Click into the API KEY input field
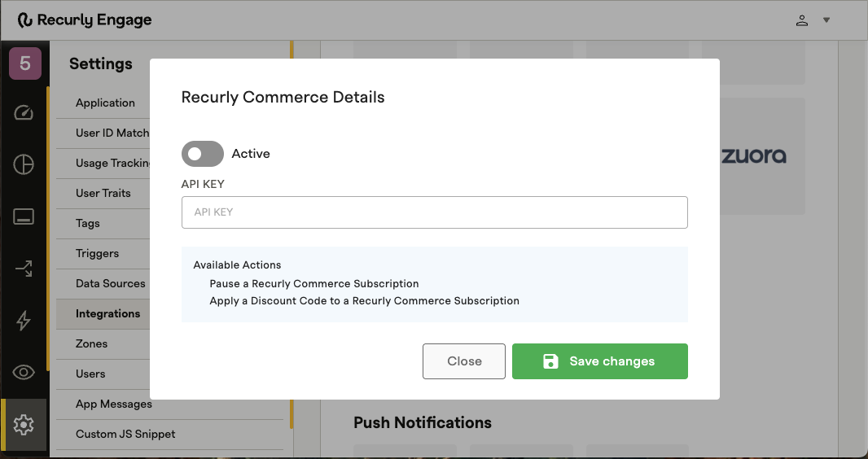Viewport: 868px width, 459px height. pyautogui.click(x=435, y=212)
